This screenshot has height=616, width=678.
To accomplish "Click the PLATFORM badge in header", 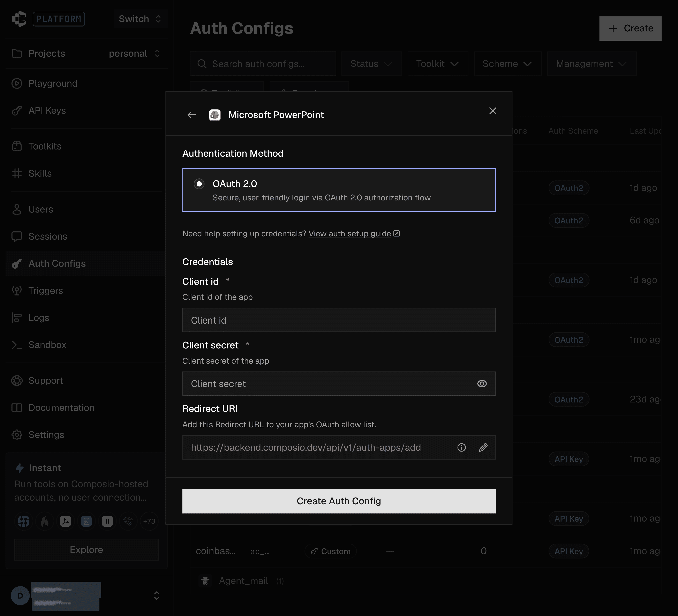I will pyautogui.click(x=59, y=19).
